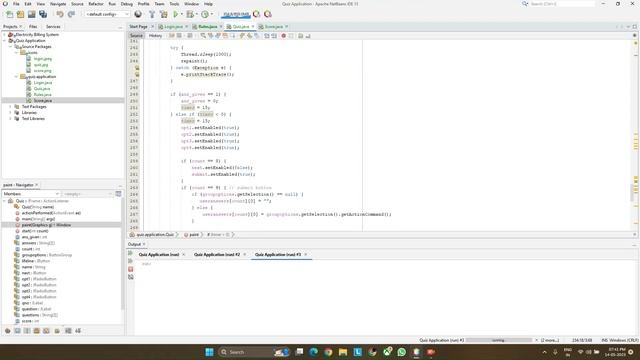Click the Windows Start button

tap(209, 352)
